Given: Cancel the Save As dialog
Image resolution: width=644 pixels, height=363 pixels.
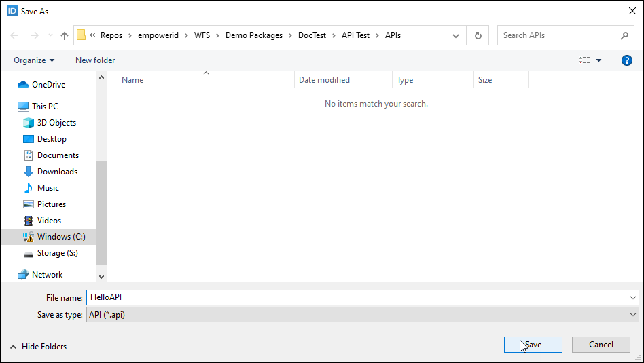Looking at the screenshot, I should (601, 345).
